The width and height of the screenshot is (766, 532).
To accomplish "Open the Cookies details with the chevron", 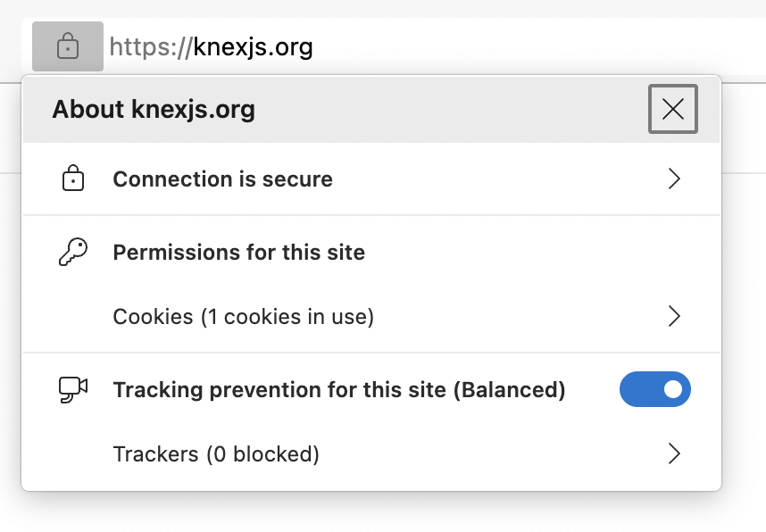I will click(675, 316).
